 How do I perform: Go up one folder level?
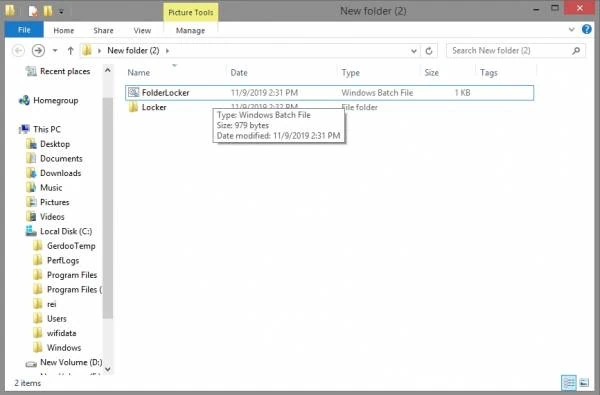click(70, 51)
